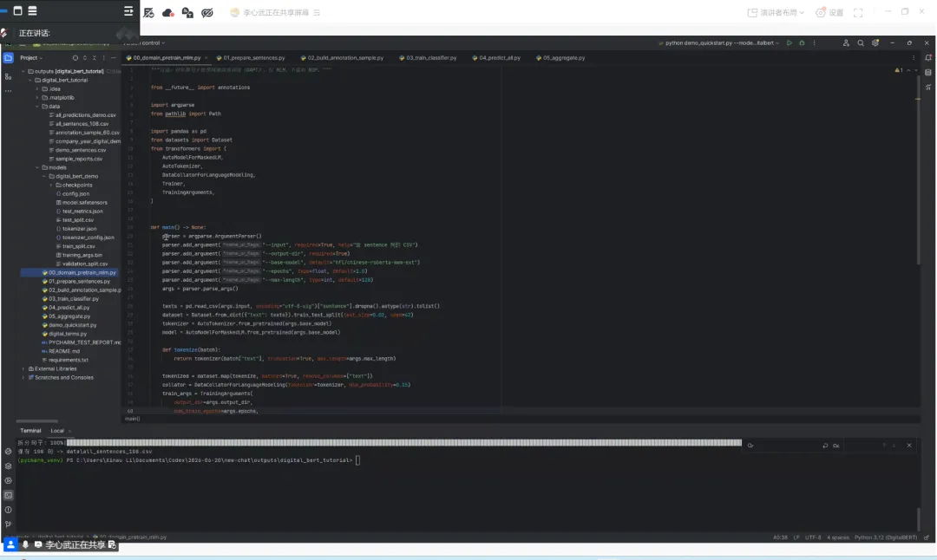Viewport: 937px width, 560px height.
Task: Mute microphone icon in the sharing overlay
Action: pos(25,544)
